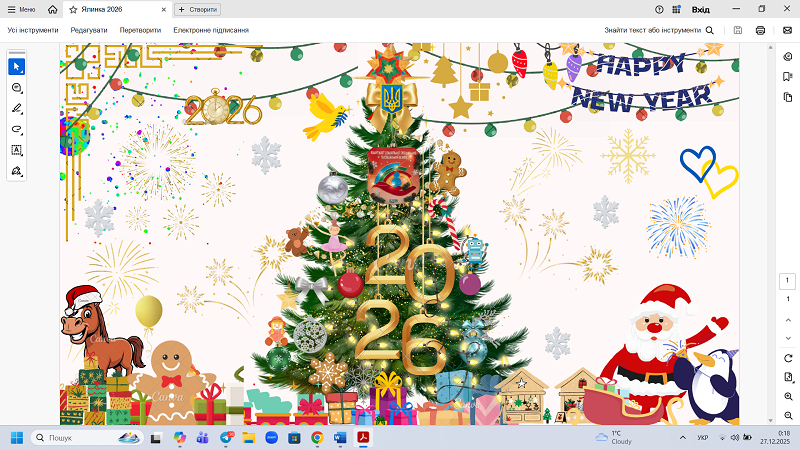Share document by email envelope icon
Screen dimensions: 800x450
787,30
